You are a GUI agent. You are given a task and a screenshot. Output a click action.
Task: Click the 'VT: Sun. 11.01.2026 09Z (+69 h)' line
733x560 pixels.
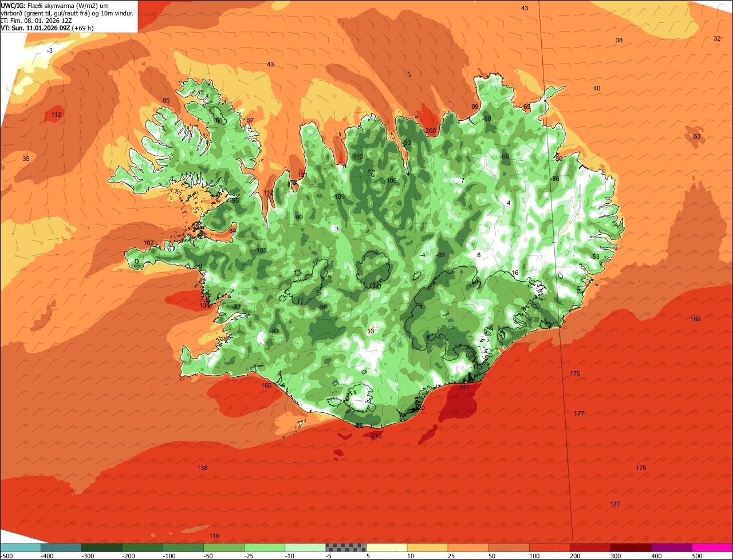pyautogui.click(x=48, y=27)
